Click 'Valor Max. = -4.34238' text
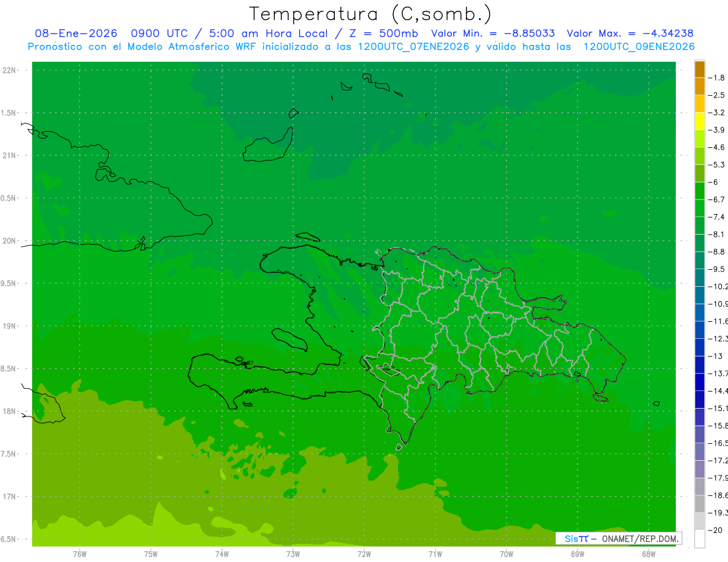The width and height of the screenshot is (728, 562). point(630,33)
